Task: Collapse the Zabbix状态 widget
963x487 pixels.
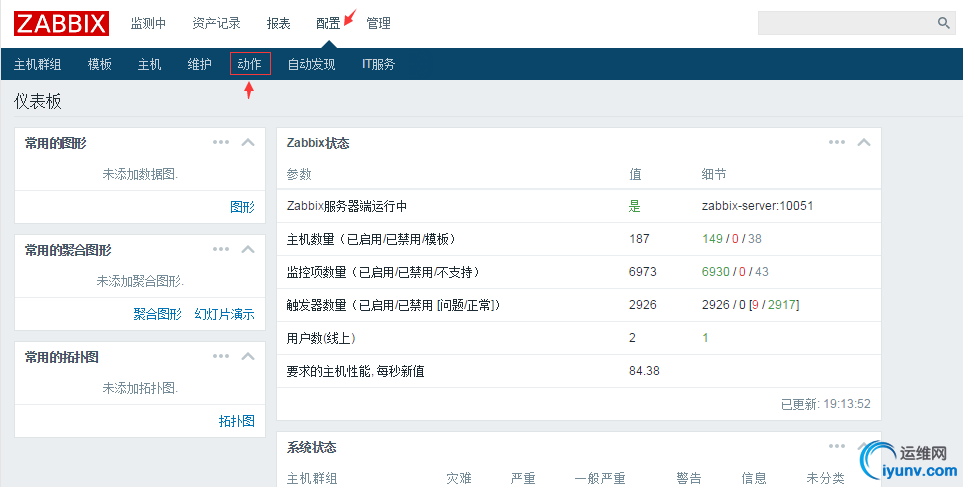Action: (x=864, y=143)
